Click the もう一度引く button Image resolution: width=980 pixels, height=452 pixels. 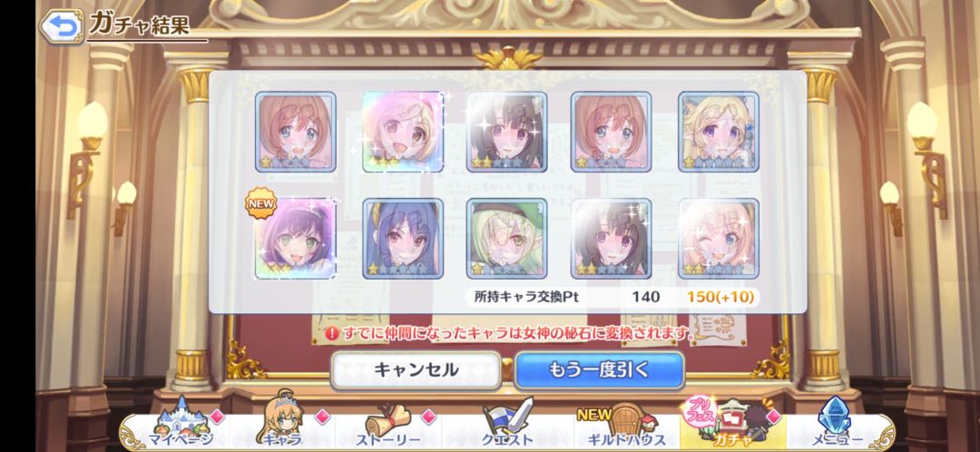click(x=600, y=370)
